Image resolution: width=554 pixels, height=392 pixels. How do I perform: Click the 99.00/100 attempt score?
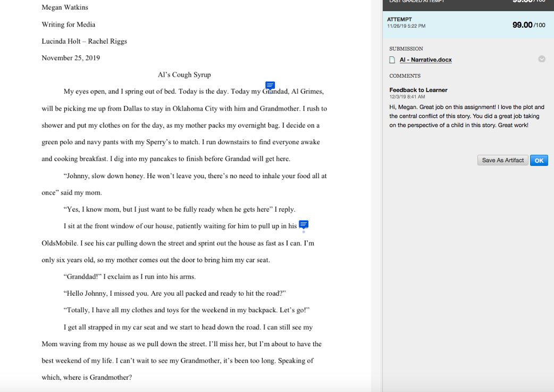(528, 25)
